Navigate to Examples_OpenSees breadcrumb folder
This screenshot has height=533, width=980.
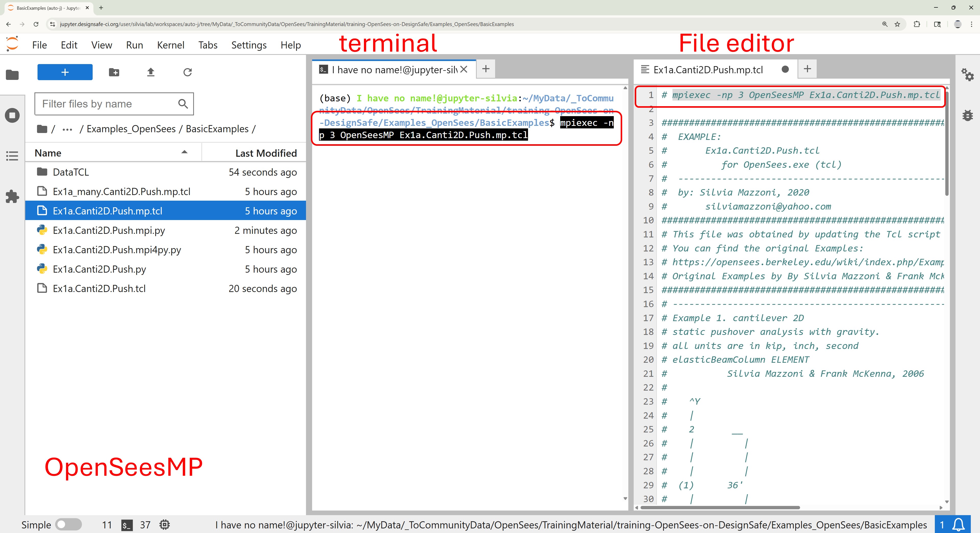131,129
